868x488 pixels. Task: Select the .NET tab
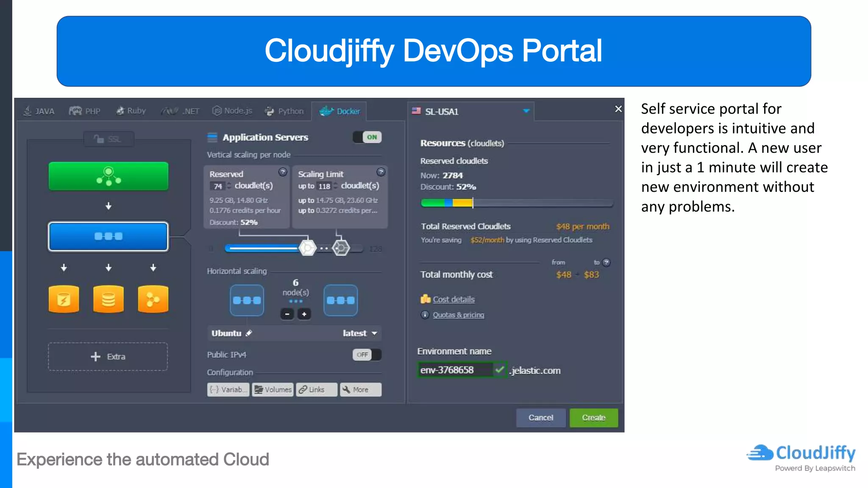pyautogui.click(x=180, y=111)
